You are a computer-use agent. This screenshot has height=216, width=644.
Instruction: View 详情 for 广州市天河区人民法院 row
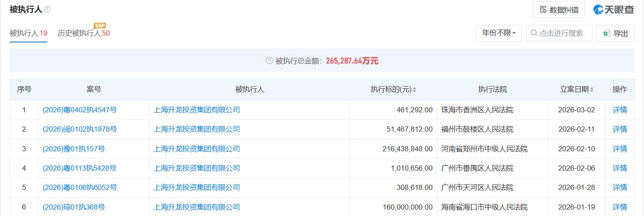click(x=620, y=187)
